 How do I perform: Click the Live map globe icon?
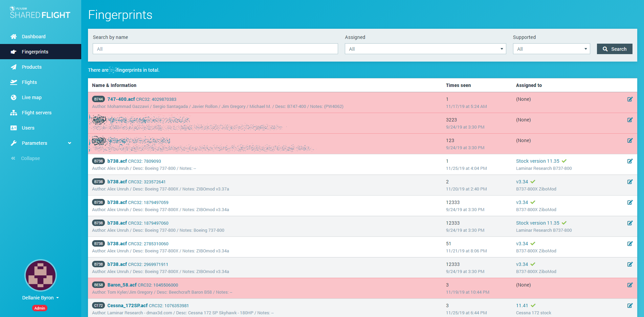14,97
